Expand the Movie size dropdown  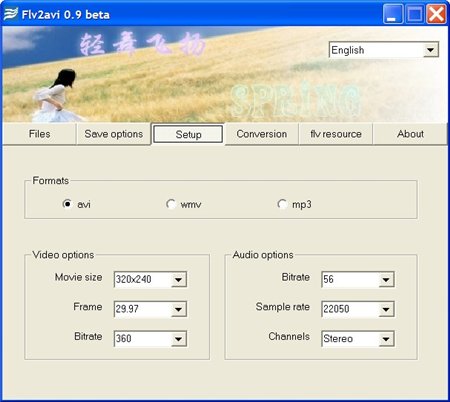[179, 279]
